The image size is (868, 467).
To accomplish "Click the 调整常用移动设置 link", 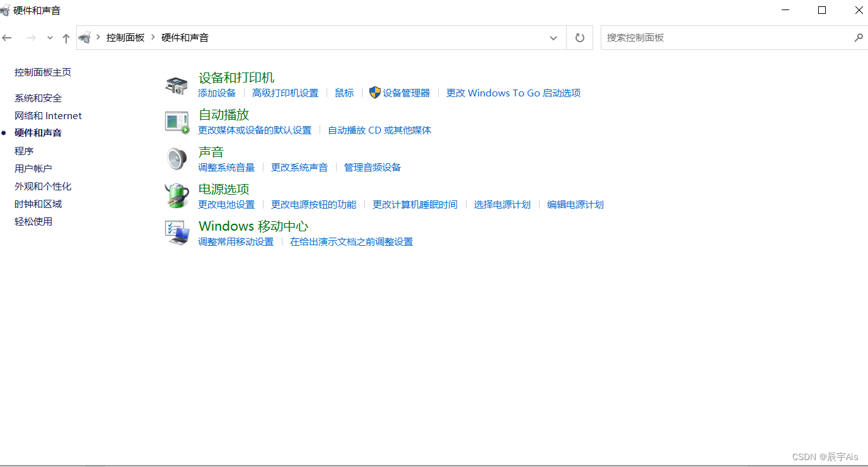I will 236,242.
